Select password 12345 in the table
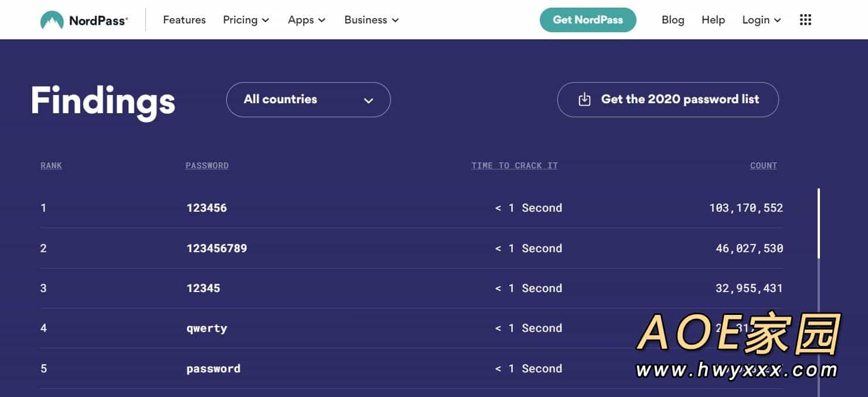The width and height of the screenshot is (868, 397). 203,288
